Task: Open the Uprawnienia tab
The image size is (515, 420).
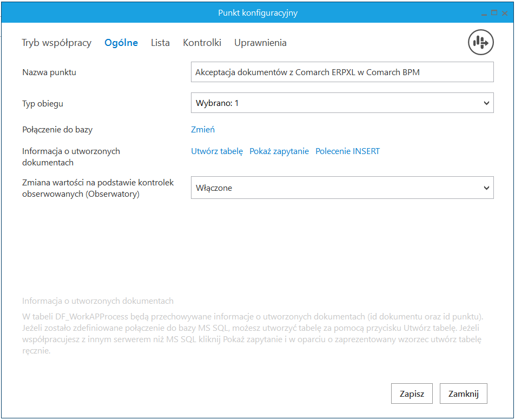Action: [x=260, y=43]
